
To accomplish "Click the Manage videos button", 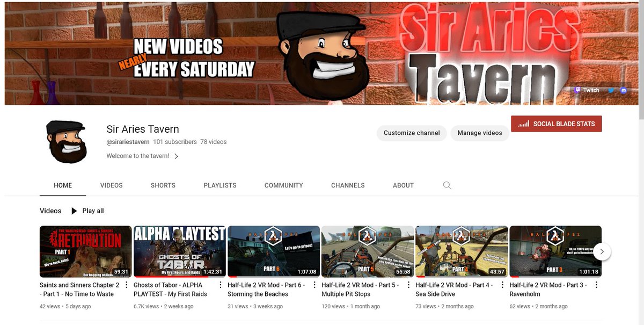I will tap(480, 133).
